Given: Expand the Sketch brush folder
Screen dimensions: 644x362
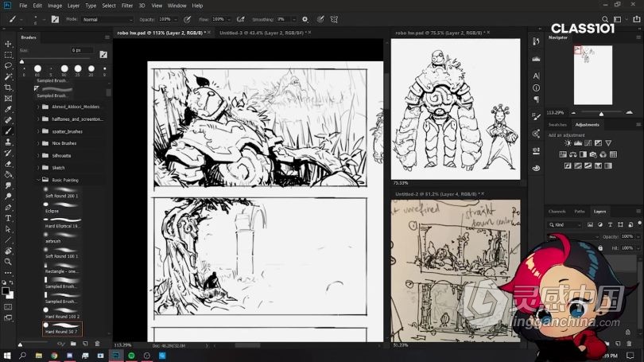Looking at the screenshot, I should (38, 168).
